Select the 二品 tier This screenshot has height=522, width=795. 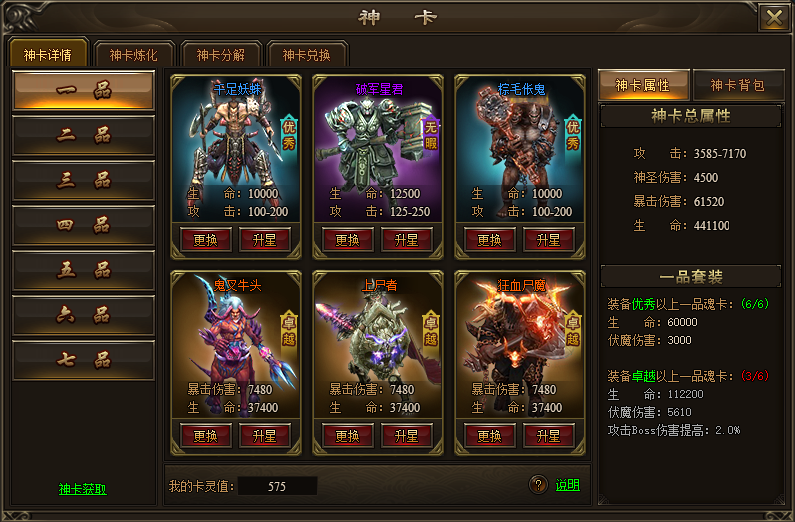(x=84, y=135)
